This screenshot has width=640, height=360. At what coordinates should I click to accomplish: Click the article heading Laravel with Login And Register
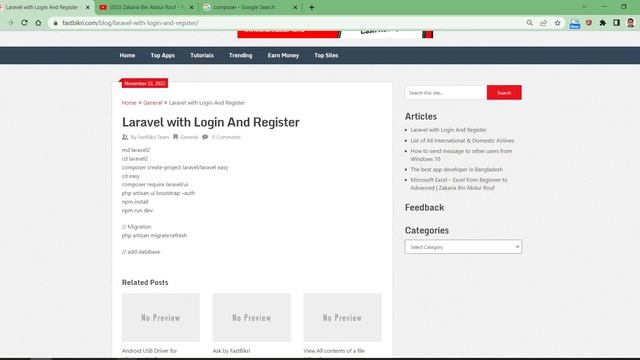(x=211, y=122)
